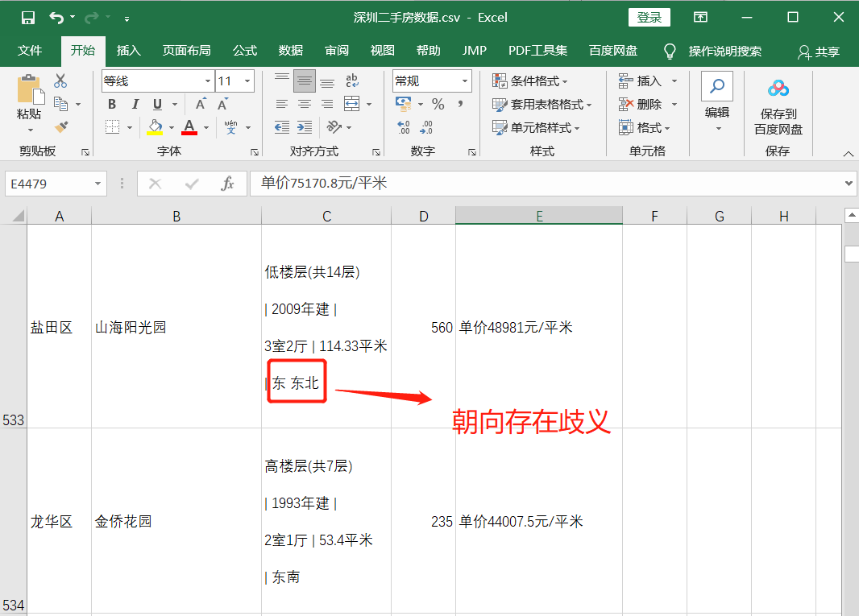Viewport: 859px width, 616px height.
Task: Switch to the 页面布局 tab
Action: click(x=187, y=51)
